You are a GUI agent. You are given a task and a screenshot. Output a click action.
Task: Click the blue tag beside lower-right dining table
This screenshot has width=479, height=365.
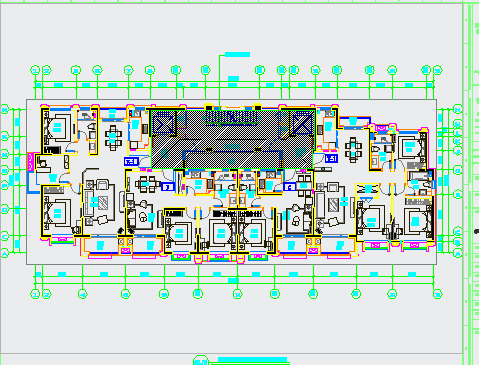[x=289, y=187]
